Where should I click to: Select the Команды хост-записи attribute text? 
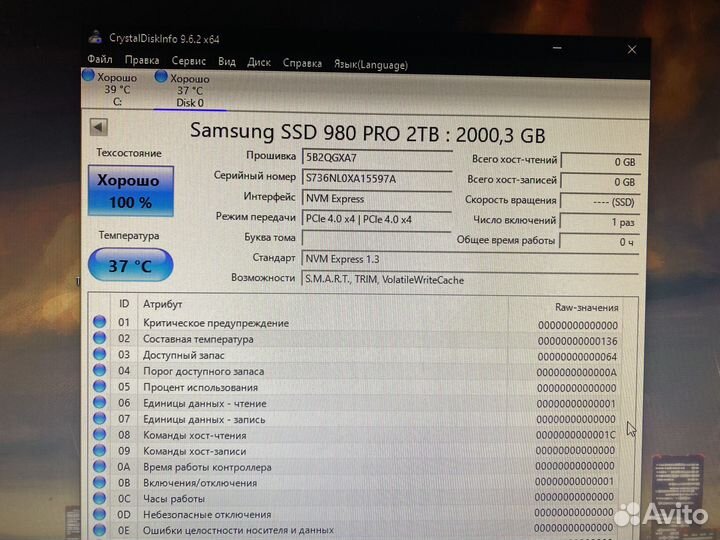(195, 451)
